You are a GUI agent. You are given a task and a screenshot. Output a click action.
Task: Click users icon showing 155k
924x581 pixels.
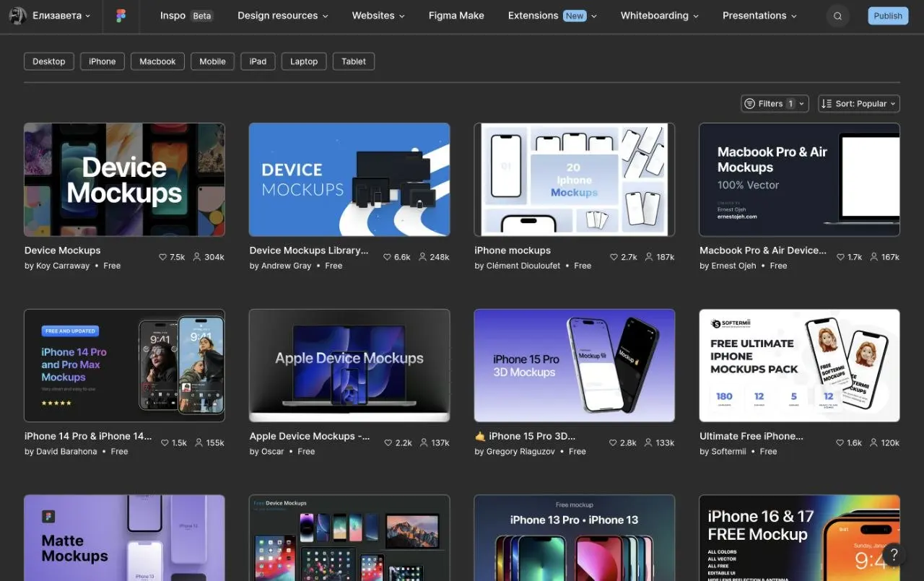[x=199, y=442]
